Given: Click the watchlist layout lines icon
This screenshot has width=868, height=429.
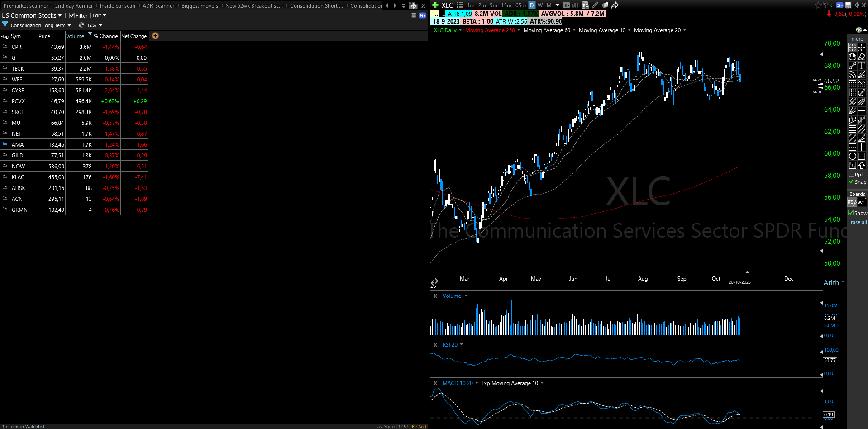Looking at the screenshot, I should coord(413,15).
